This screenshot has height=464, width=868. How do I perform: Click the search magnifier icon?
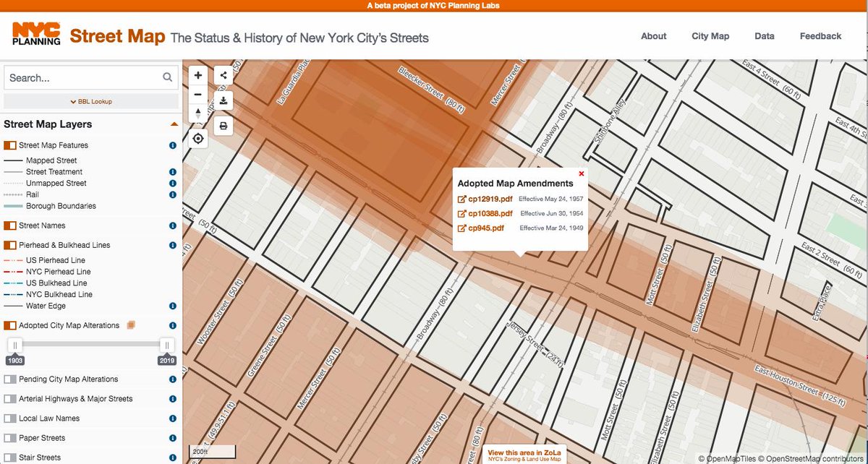coord(168,78)
